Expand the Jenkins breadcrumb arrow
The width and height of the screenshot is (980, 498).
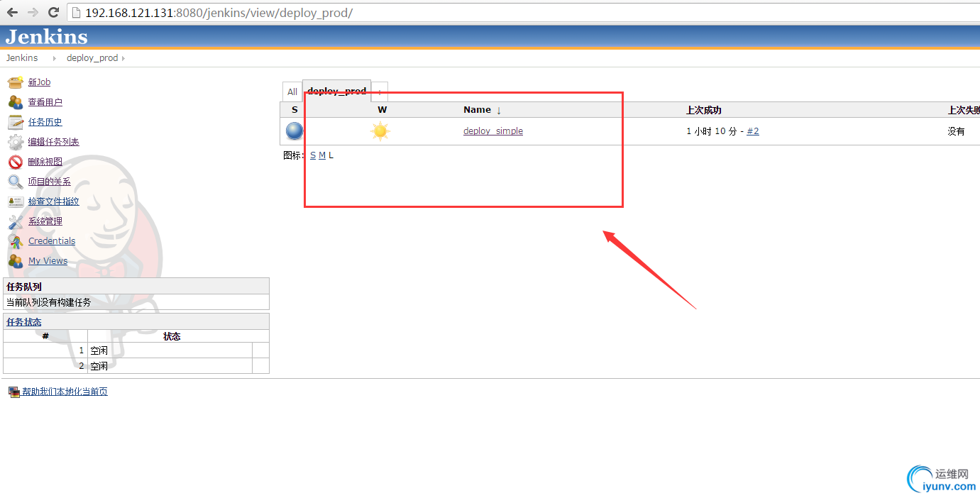55,58
